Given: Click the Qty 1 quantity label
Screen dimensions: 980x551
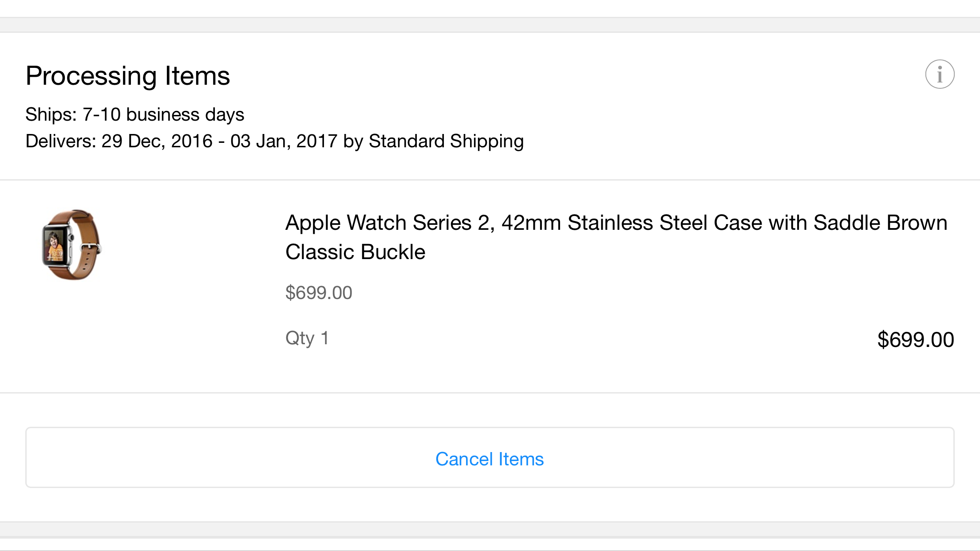Looking at the screenshot, I should point(307,338).
